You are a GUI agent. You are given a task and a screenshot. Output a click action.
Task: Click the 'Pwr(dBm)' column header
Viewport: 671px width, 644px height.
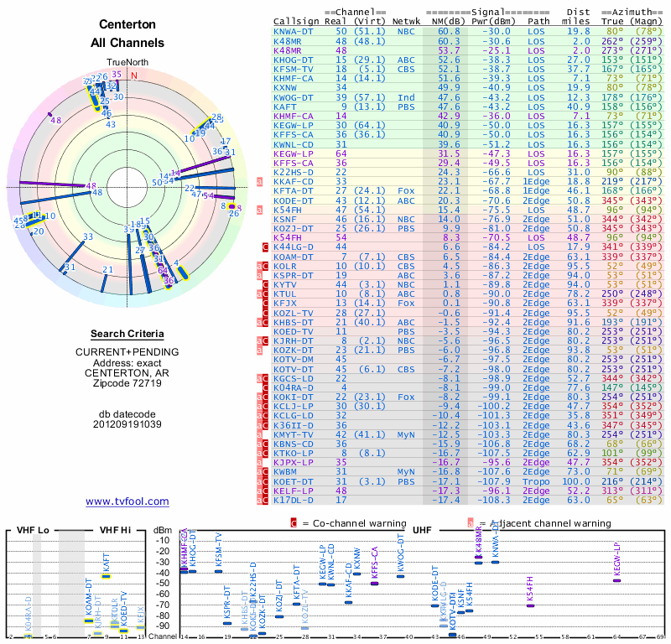click(493, 22)
